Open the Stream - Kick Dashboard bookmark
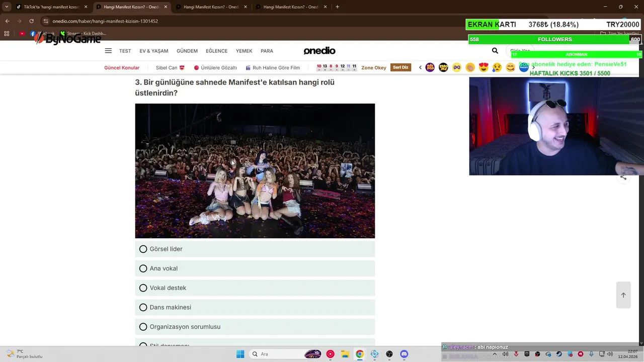The width and height of the screenshot is (644, 362). pyautogui.click(x=83, y=34)
